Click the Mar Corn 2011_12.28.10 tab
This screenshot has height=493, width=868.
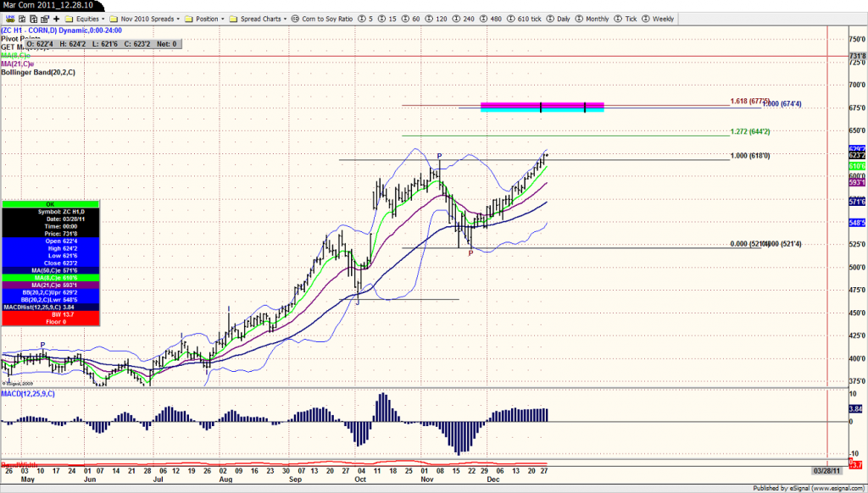48,5
